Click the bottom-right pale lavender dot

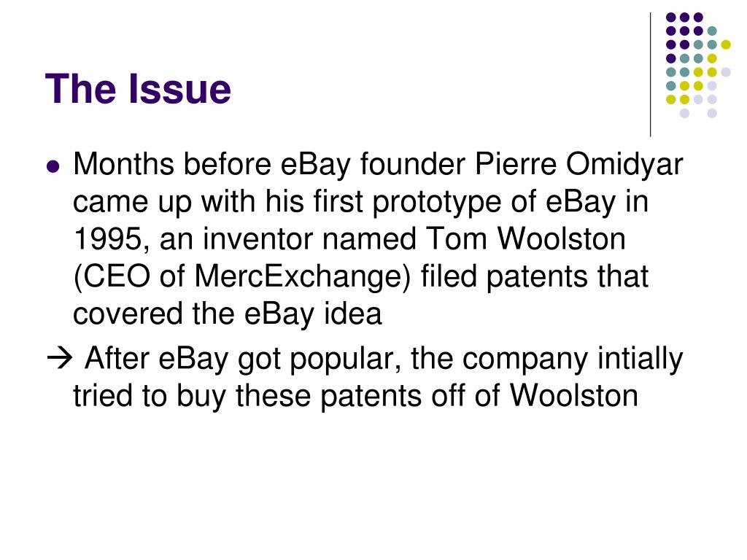click(712, 113)
